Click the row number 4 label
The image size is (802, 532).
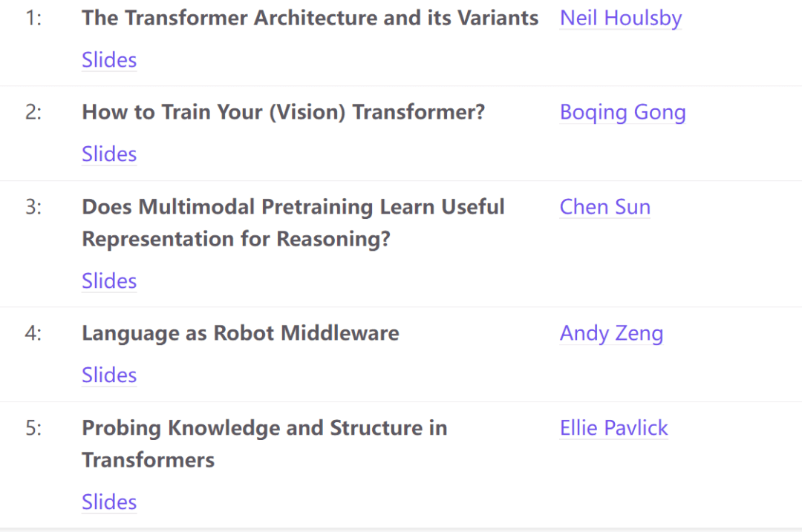(33, 333)
